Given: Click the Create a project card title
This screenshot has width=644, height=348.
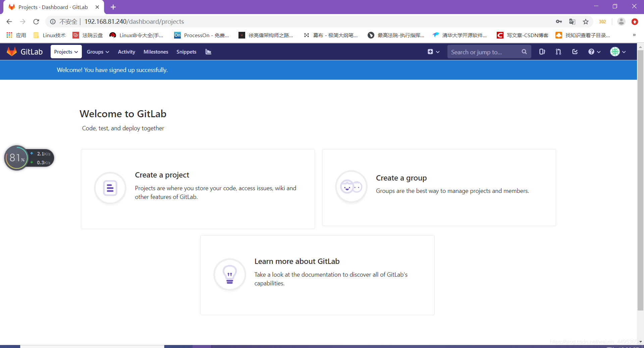Looking at the screenshot, I should tap(162, 175).
